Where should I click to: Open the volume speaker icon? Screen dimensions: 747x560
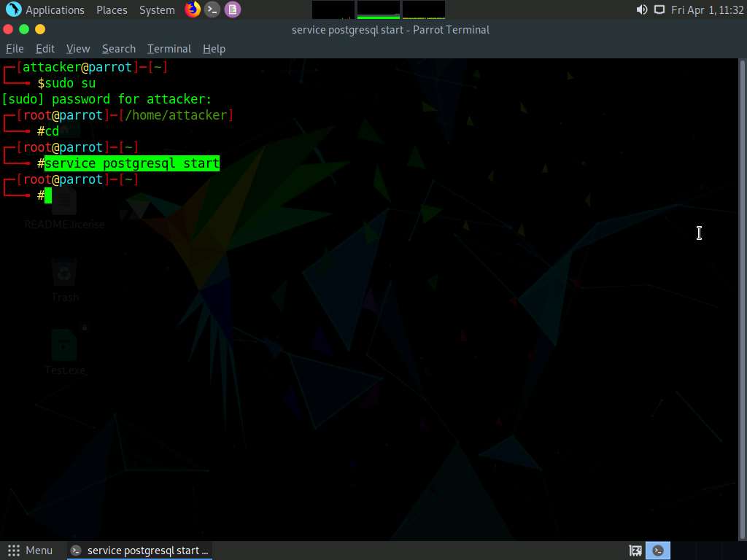point(641,9)
